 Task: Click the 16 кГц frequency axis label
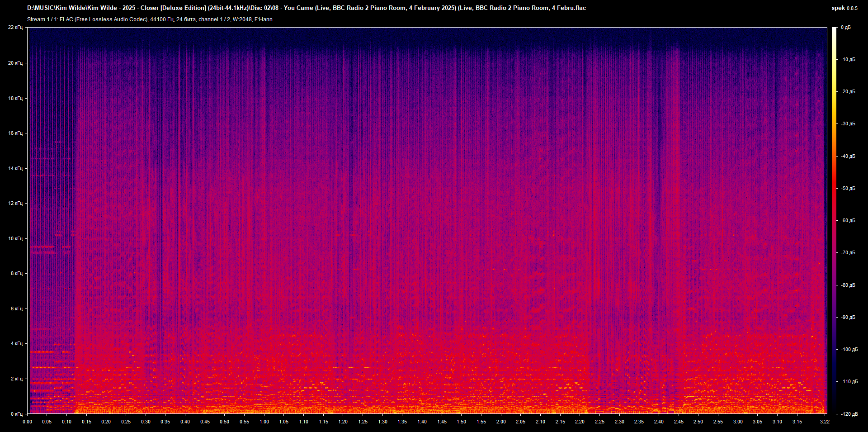pyautogui.click(x=15, y=133)
